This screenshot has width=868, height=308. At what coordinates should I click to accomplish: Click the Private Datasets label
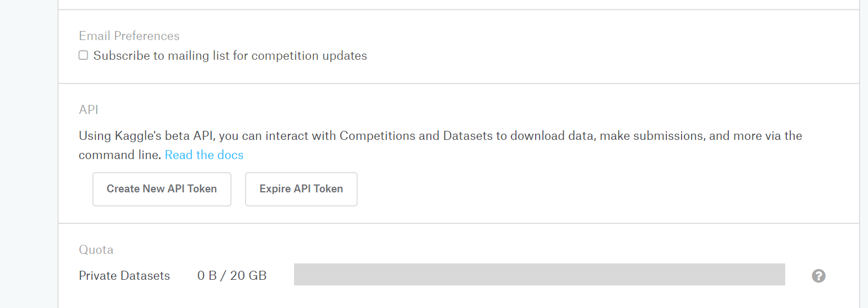[x=124, y=276]
